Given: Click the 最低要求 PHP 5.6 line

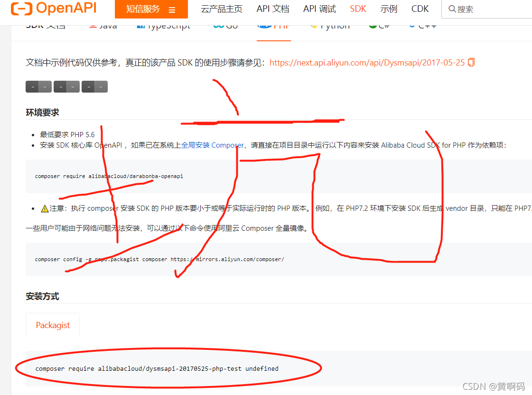Looking at the screenshot, I should (67, 135).
